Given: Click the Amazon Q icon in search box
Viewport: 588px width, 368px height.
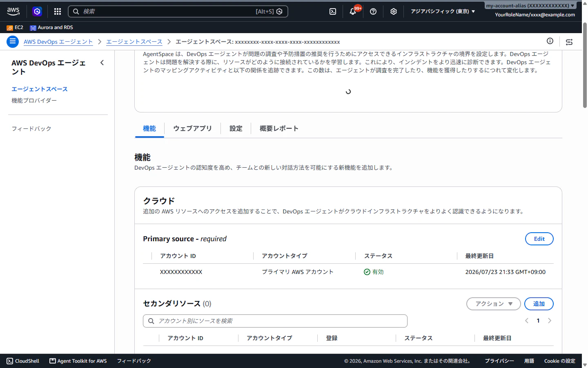Looking at the screenshot, I should click(x=279, y=11).
